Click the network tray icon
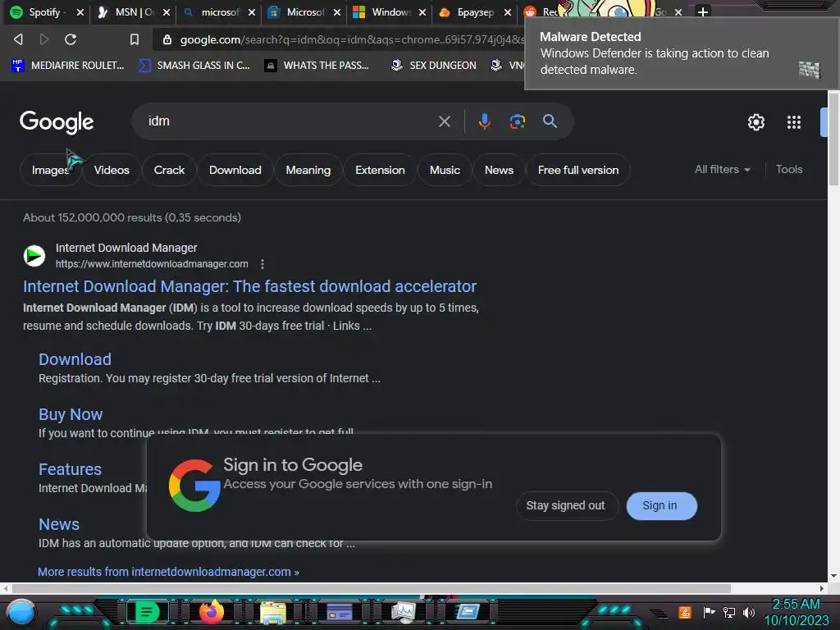840x630 pixels. pyautogui.click(x=729, y=612)
